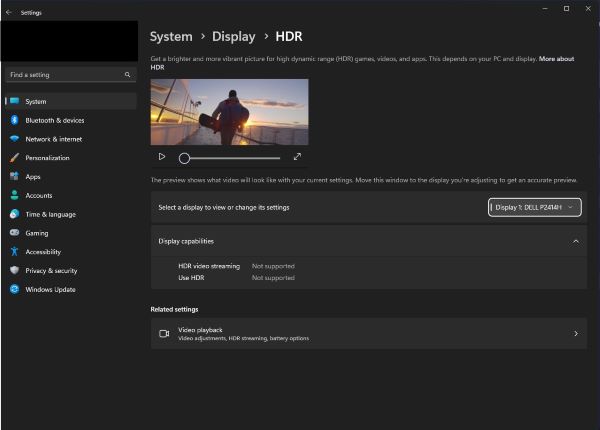Play the HDR preview video

coord(162,157)
